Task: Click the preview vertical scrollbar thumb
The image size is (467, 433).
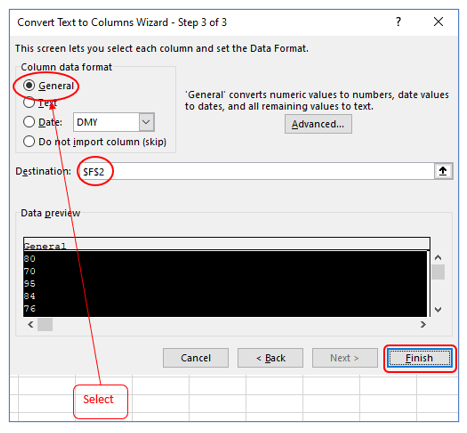Action: (x=438, y=272)
